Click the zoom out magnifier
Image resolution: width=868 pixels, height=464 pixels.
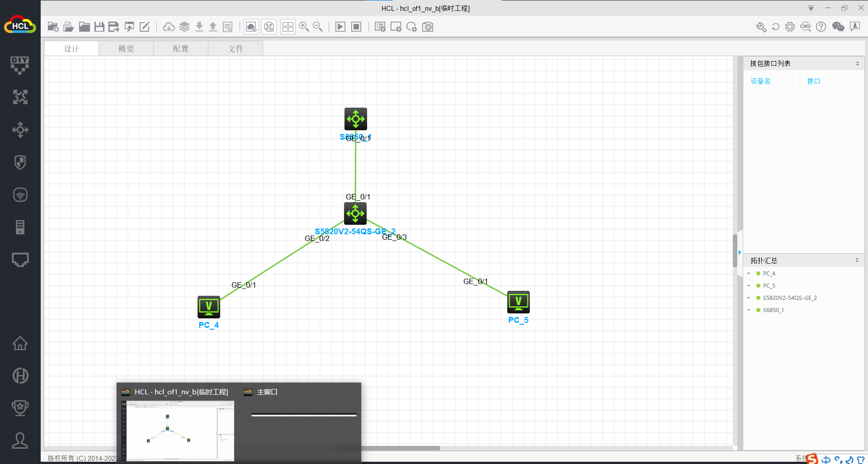coord(318,27)
